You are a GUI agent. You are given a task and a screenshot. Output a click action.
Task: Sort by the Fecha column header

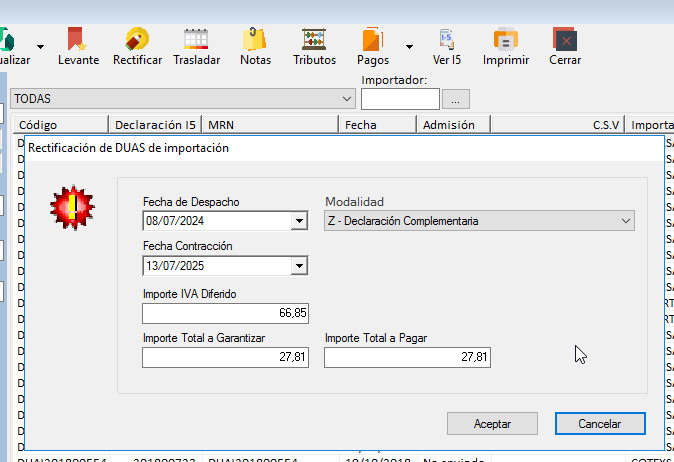376,125
